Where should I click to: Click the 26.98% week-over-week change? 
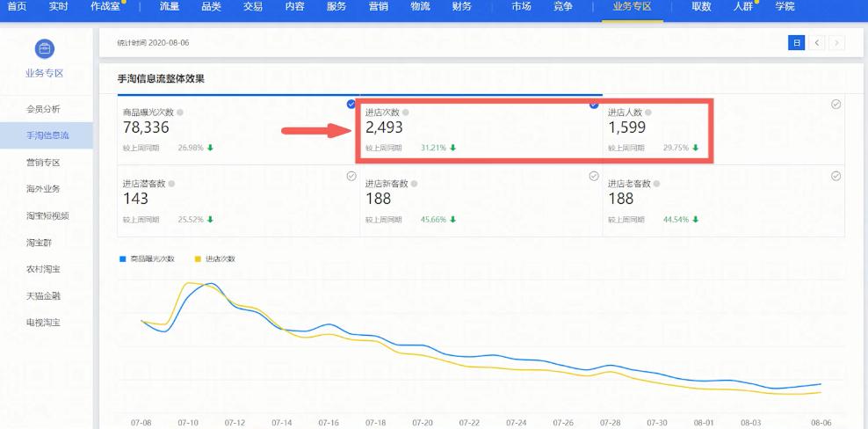pyautogui.click(x=191, y=148)
